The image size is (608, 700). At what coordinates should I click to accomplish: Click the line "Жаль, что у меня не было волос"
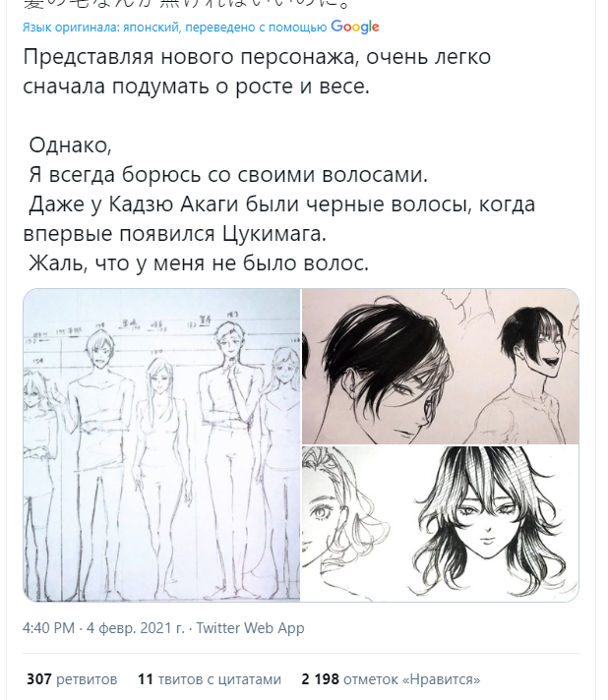point(199,262)
